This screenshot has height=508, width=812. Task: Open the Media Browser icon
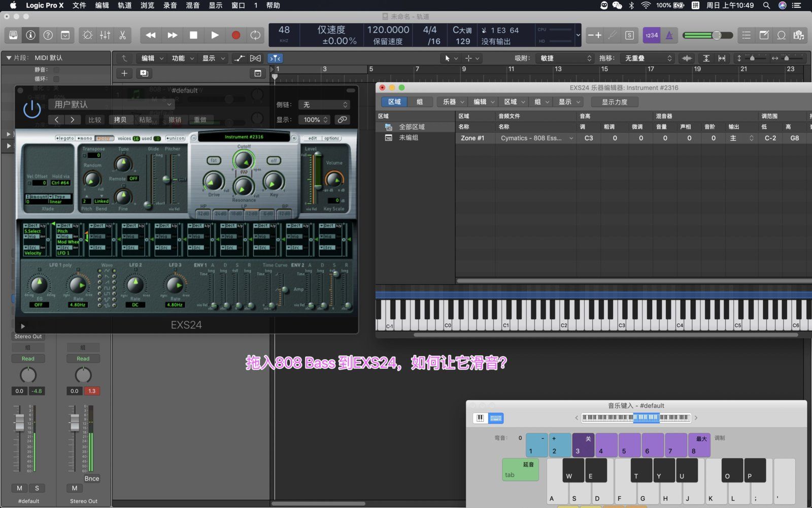click(799, 35)
